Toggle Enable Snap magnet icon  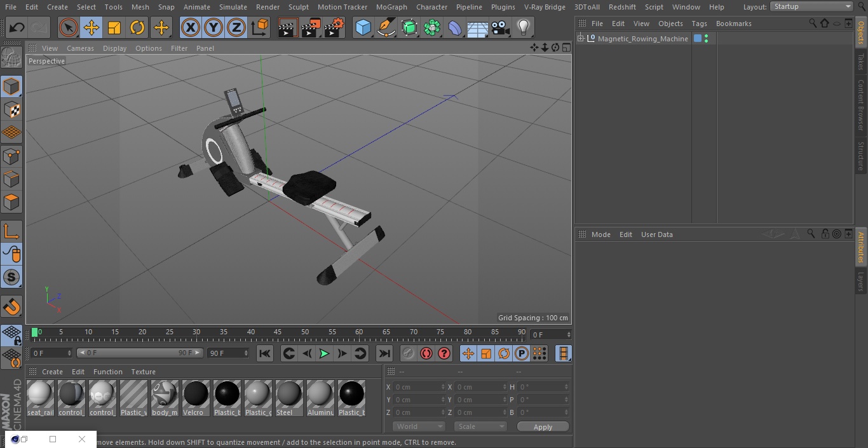11,307
